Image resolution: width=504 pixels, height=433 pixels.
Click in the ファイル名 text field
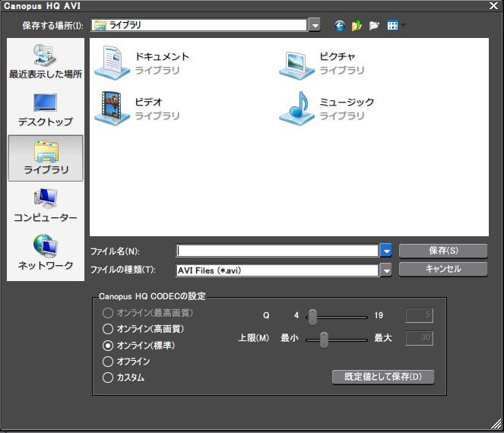click(x=277, y=251)
